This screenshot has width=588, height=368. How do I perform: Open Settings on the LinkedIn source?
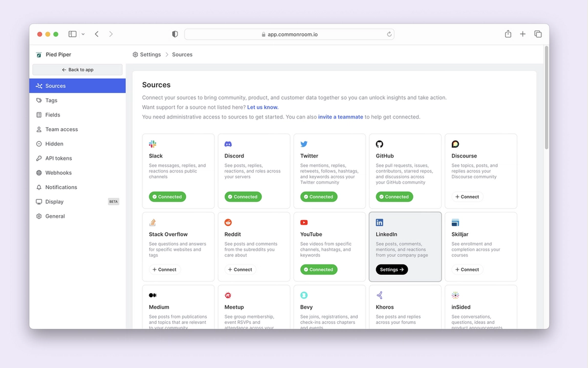(x=392, y=269)
